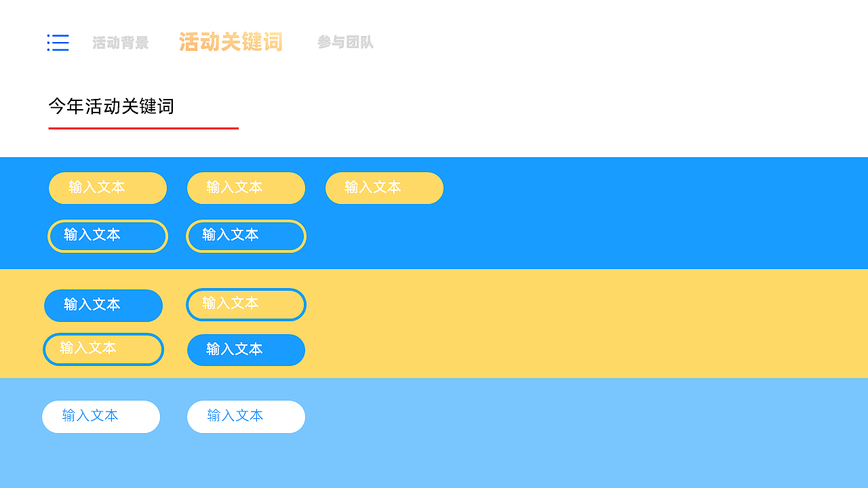Screen dimensions: 868x488
Task: Select the blue-outlined pill top of yellow band
Action: point(245,304)
